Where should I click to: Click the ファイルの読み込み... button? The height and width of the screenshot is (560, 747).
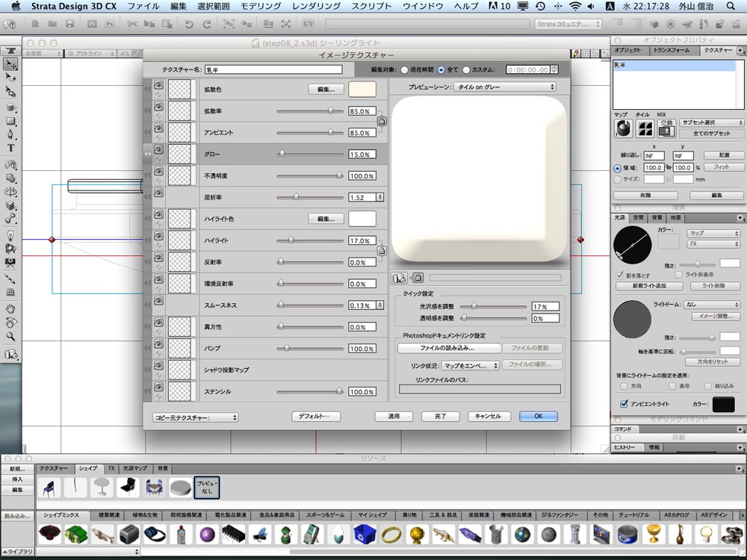449,348
